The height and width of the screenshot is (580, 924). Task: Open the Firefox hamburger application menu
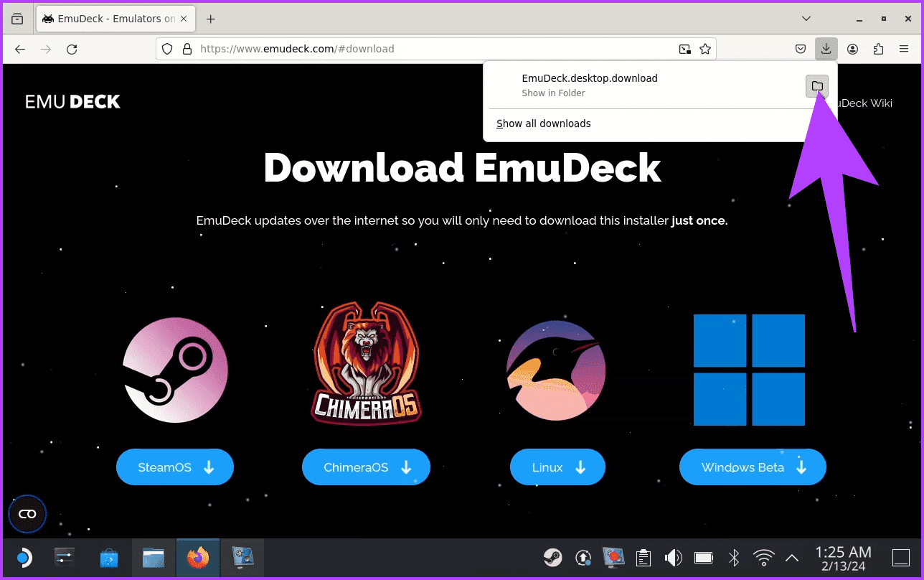point(904,49)
